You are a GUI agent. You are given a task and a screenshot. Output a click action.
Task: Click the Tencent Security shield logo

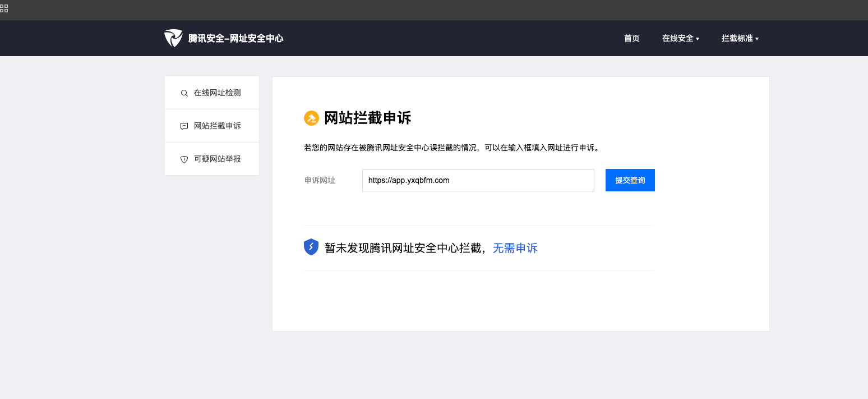(x=173, y=38)
